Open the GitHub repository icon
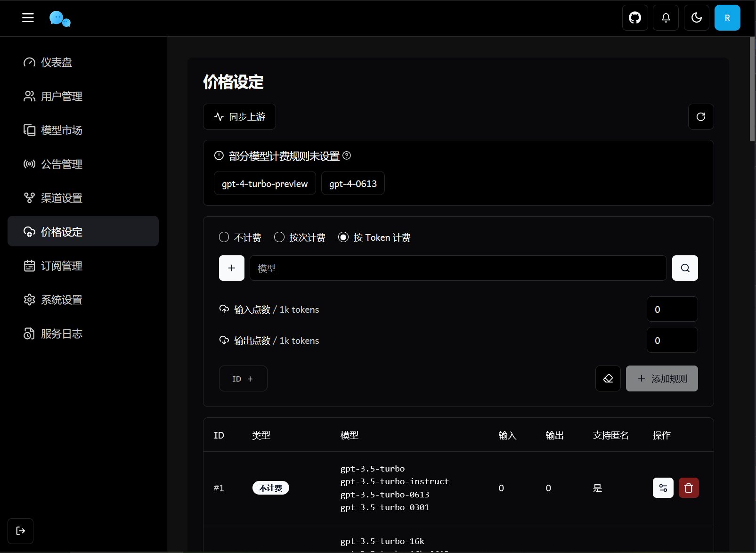This screenshot has width=756, height=553. [x=635, y=18]
